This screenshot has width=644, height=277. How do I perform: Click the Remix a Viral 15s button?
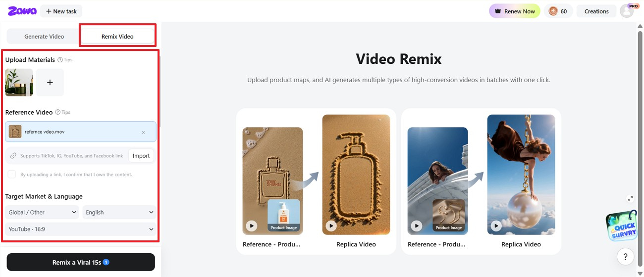pyautogui.click(x=81, y=262)
